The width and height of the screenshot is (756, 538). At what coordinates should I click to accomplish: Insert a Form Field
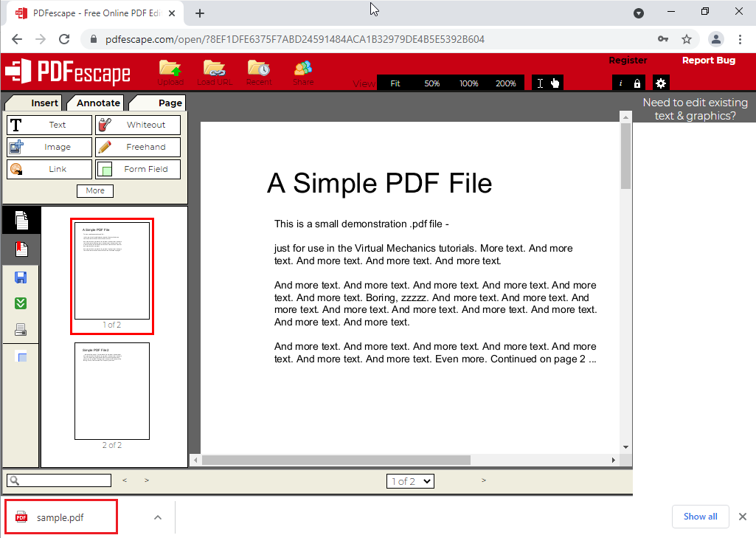pos(137,169)
